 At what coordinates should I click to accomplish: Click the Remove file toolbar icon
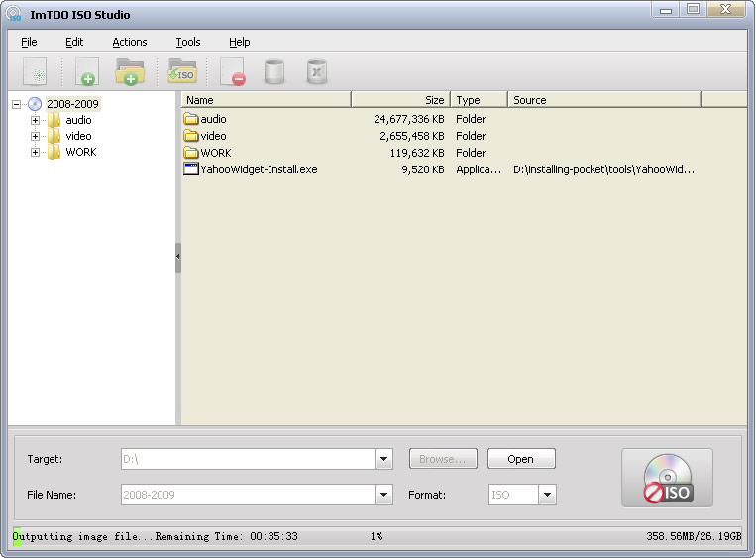coord(233,72)
